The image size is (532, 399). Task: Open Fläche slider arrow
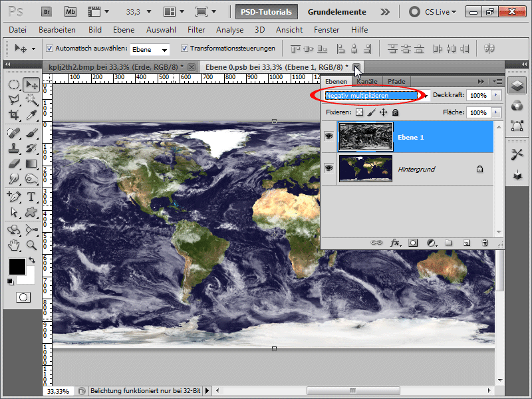(496, 112)
